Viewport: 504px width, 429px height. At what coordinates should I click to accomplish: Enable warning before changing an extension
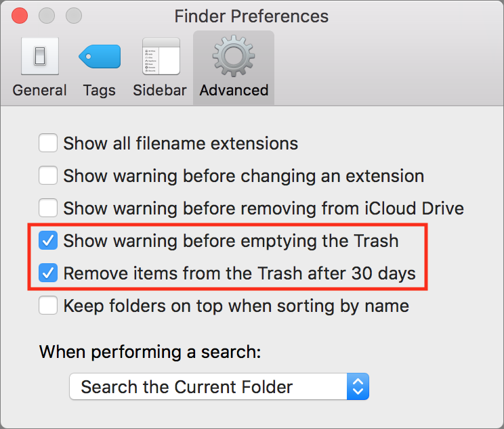point(48,175)
